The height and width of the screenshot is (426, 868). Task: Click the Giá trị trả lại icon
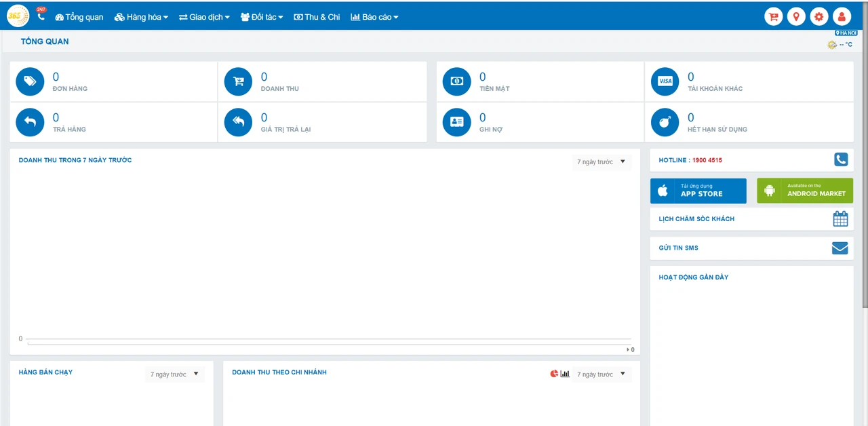click(238, 122)
